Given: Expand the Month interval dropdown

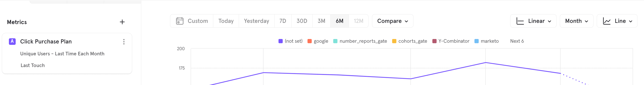Looking at the screenshot, I should 576,21.
